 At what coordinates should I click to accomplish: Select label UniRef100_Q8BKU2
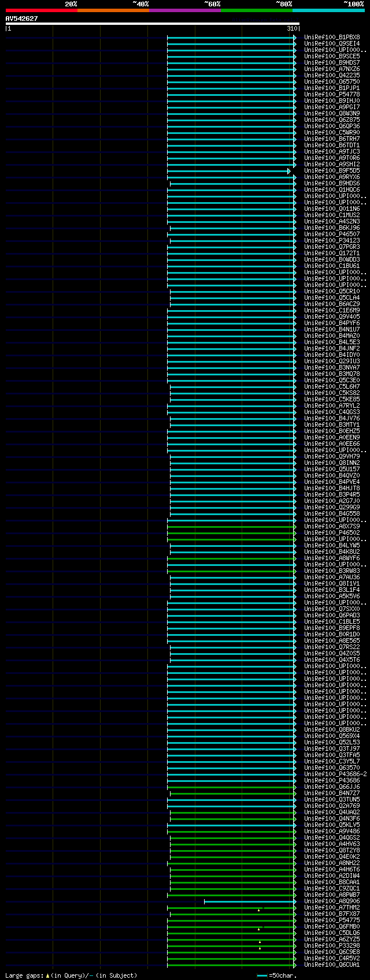click(x=332, y=729)
